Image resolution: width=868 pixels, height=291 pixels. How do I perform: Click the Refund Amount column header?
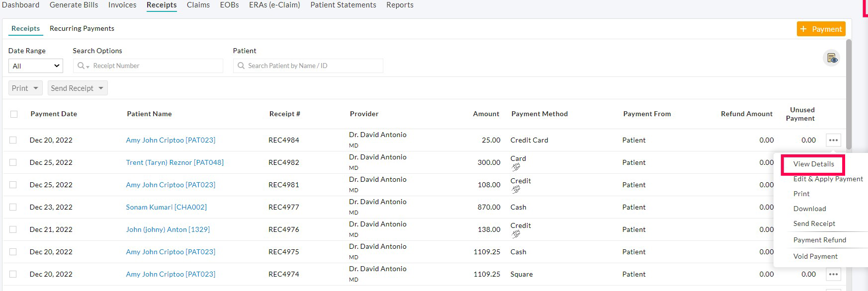[747, 114]
